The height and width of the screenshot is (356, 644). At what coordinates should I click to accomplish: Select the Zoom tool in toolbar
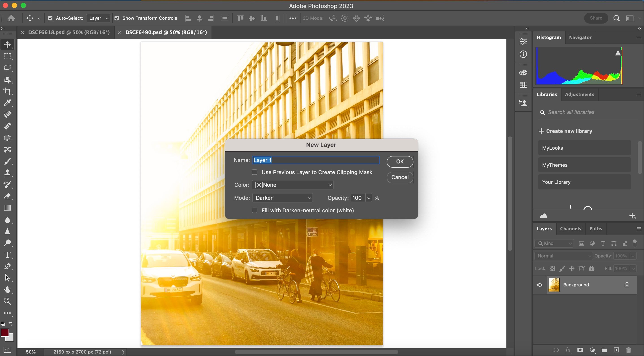[x=7, y=301]
